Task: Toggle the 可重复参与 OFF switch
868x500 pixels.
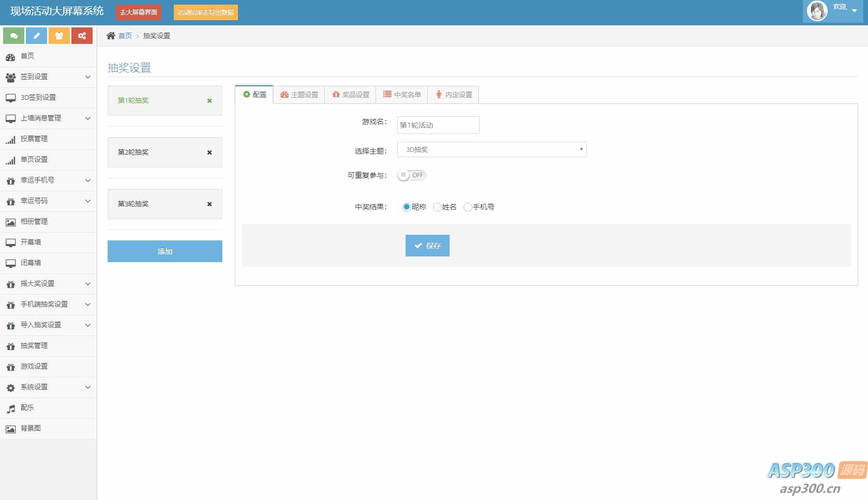Action: click(412, 175)
